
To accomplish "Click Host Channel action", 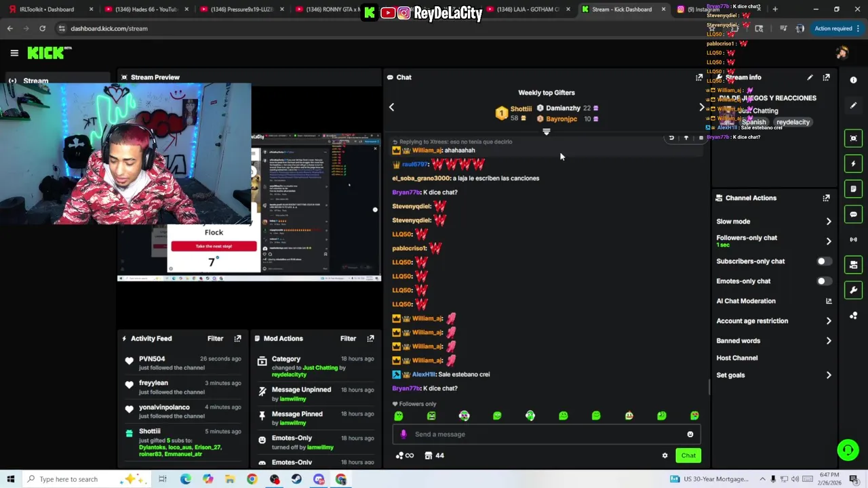I will 737,358.
